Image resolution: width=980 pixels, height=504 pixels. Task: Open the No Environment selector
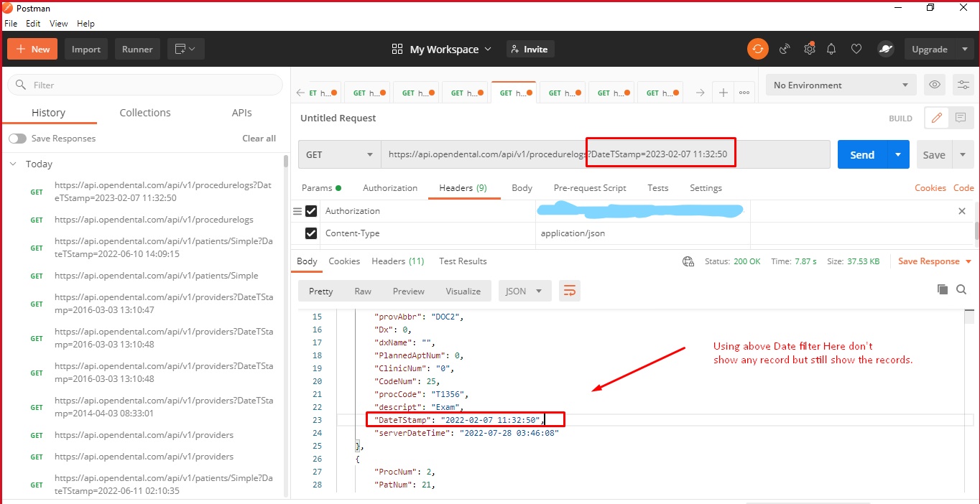coord(841,85)
